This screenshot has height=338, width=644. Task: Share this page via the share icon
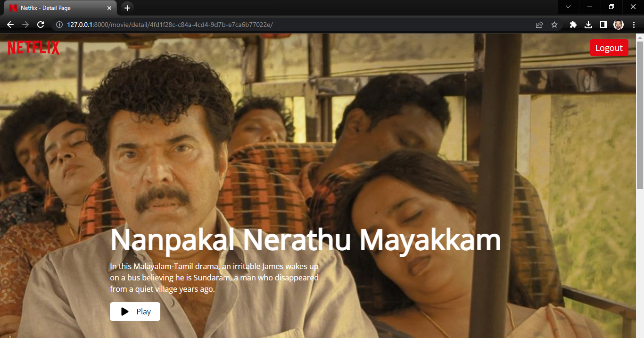(539, 25)
